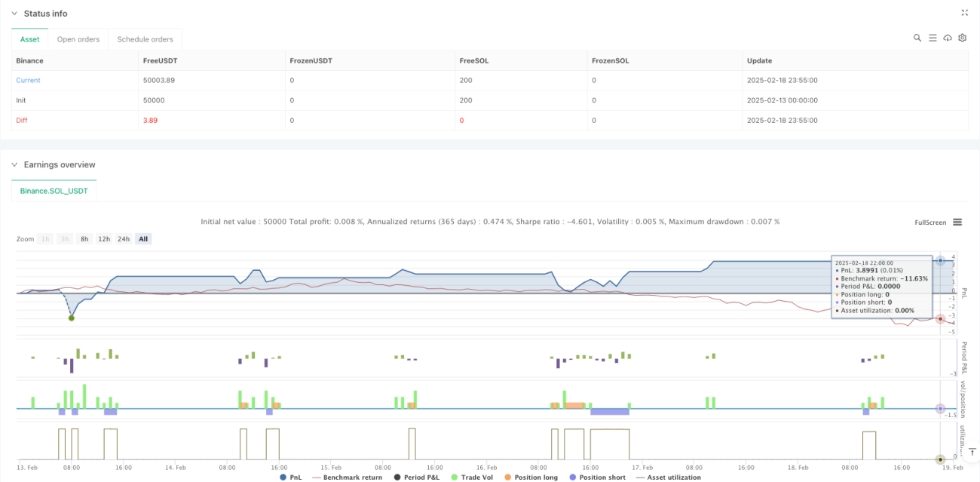Open the list-lines menu icon beside search
980x482 pixels.
point(933,38)
